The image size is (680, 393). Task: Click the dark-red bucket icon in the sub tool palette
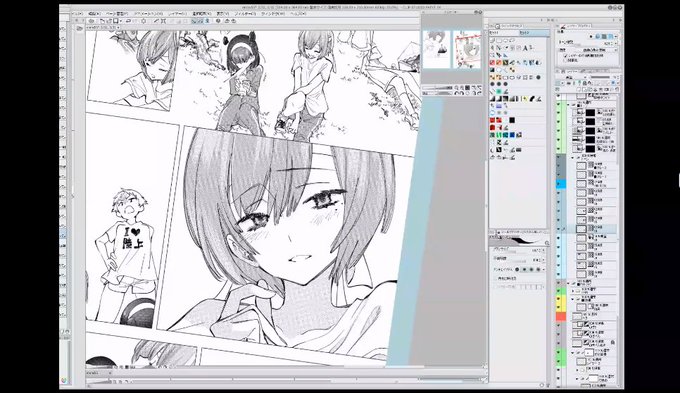tap(492, 128)
